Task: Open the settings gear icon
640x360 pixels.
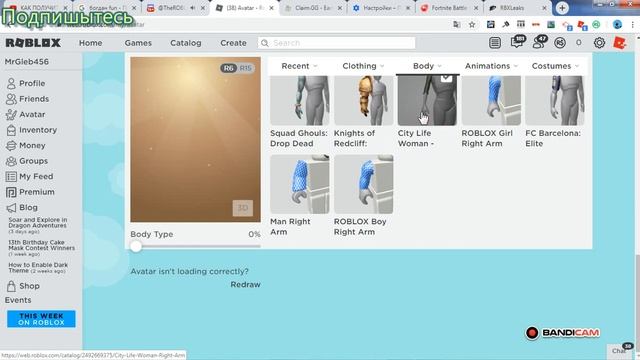Action: pyautogui.click(x=599, y=43)
